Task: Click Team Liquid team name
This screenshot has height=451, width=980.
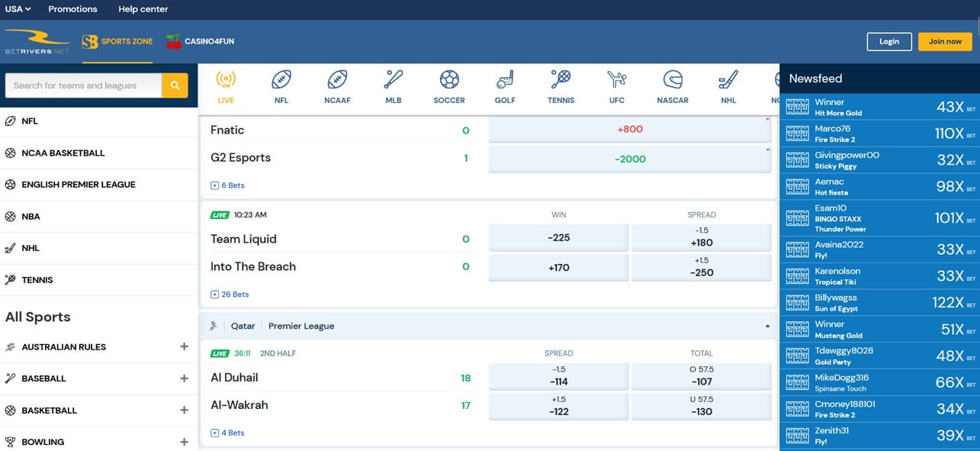Action: [x=243, y=239]
